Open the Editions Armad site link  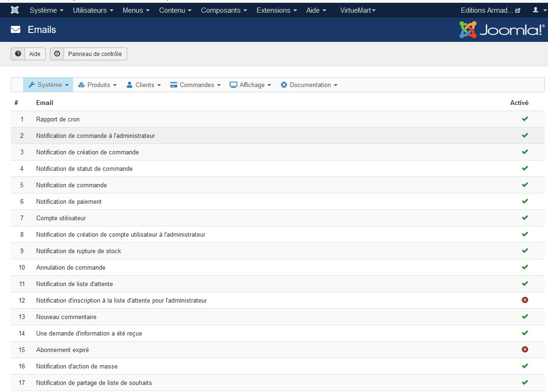coord(491,10)
